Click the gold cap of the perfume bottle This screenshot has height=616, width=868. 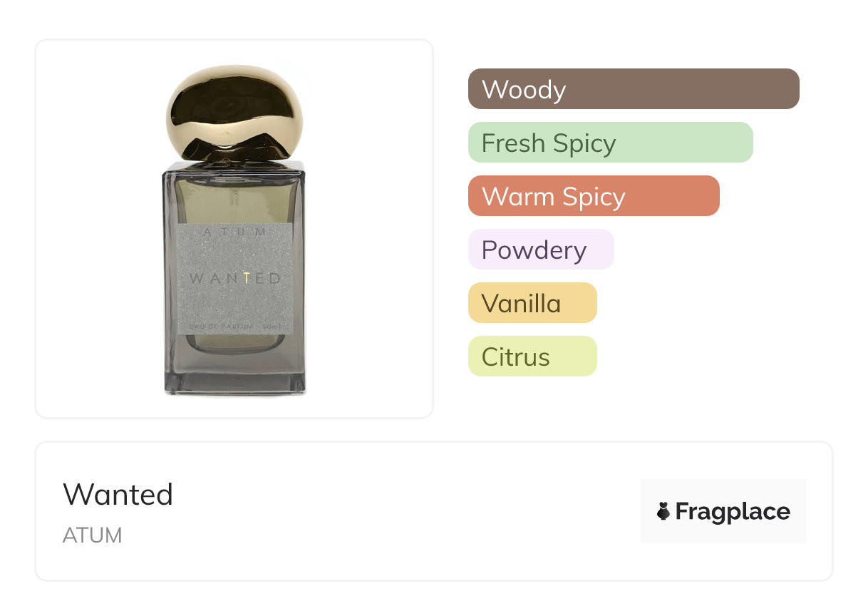234,111
